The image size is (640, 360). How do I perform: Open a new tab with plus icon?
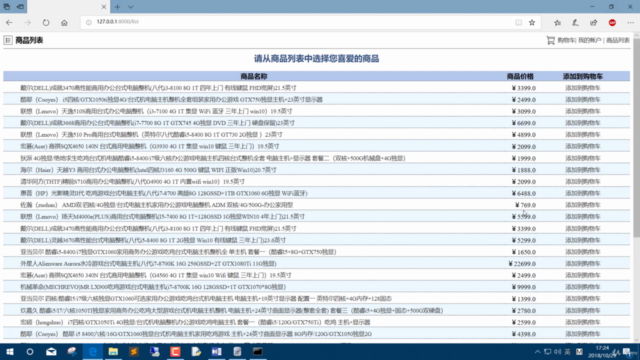tap(118, 7)
